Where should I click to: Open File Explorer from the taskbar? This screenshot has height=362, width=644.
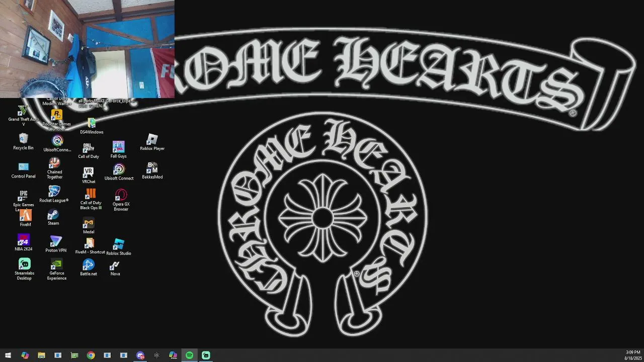click(41, 355)
